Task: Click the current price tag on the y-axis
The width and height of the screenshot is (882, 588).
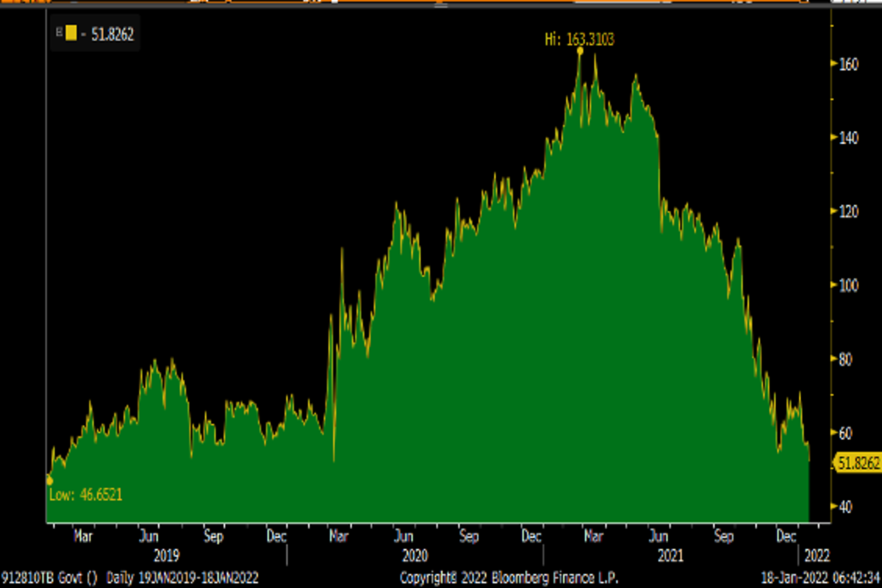Action: click(858, 462)
